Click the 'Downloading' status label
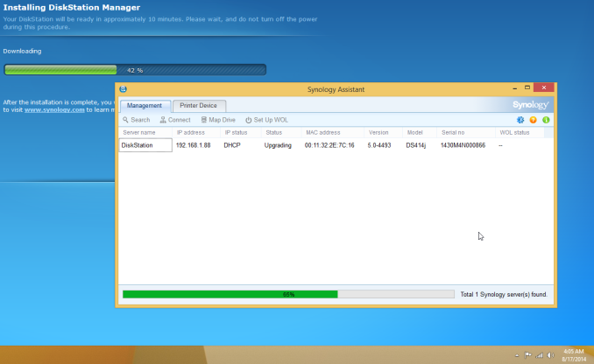594x364 pixels. click(x=23, y=51)
